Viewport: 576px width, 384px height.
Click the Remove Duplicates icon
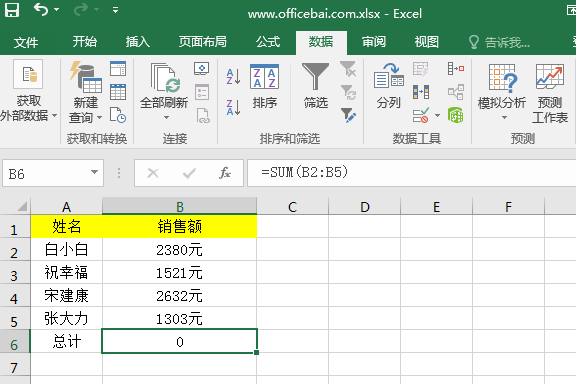point(421,92)
